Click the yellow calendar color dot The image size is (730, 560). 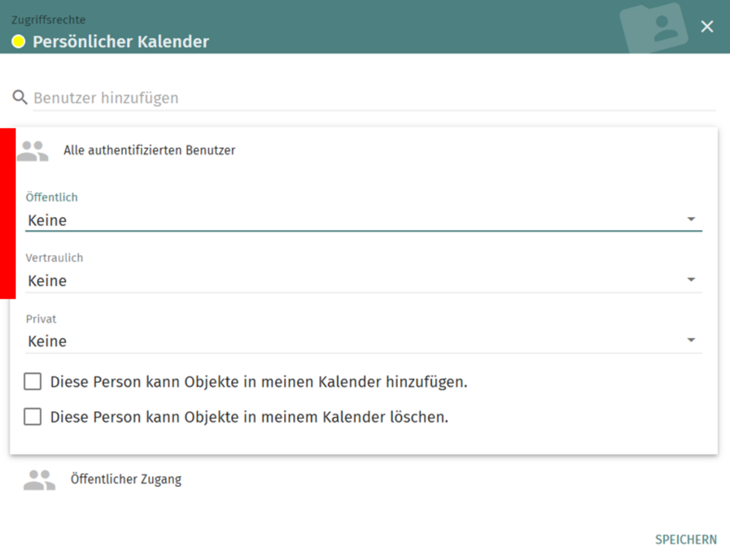(x=18, y=42)
